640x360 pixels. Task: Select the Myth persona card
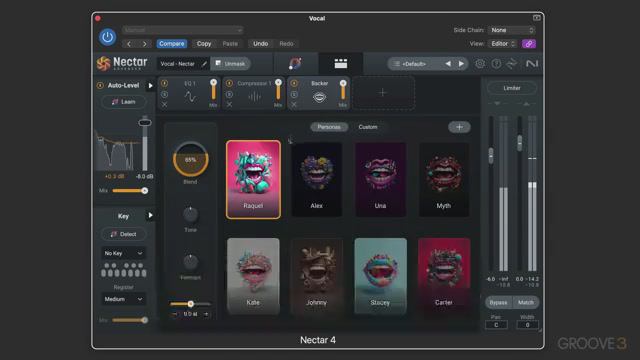point(444,180)
